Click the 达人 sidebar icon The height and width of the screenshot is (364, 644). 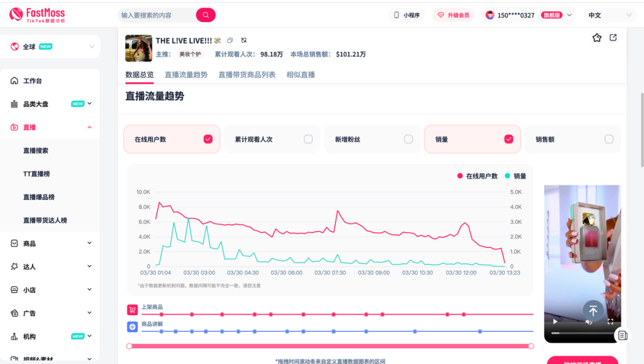(x=14, y=266)
